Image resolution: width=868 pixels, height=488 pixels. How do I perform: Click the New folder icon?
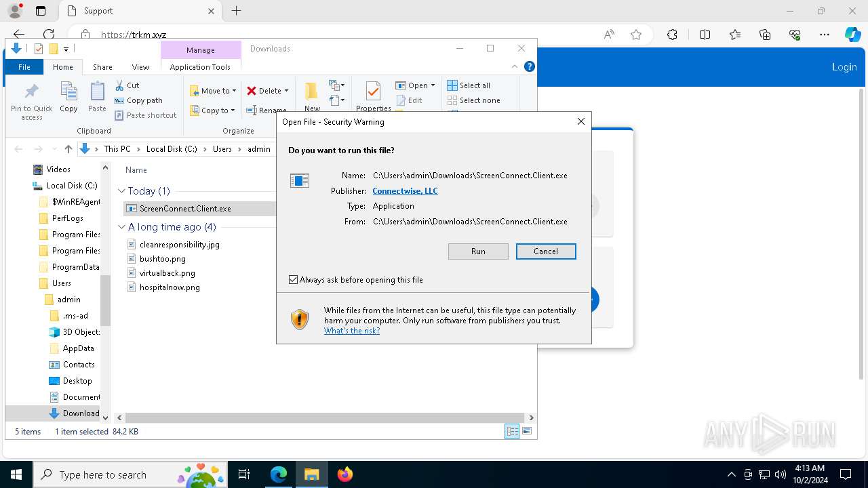[x=311, y=91]
